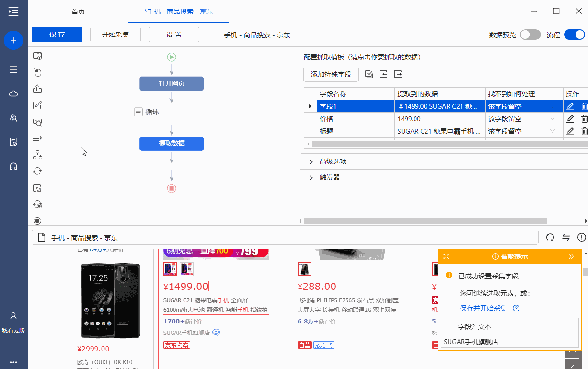Open the headset support icon in the sidebar
Screen dimensions: 588x369
click(x=13, y=166)
